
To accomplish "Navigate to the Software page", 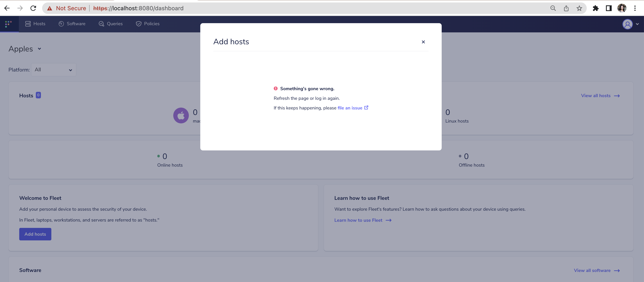I will tap(76, 24).
